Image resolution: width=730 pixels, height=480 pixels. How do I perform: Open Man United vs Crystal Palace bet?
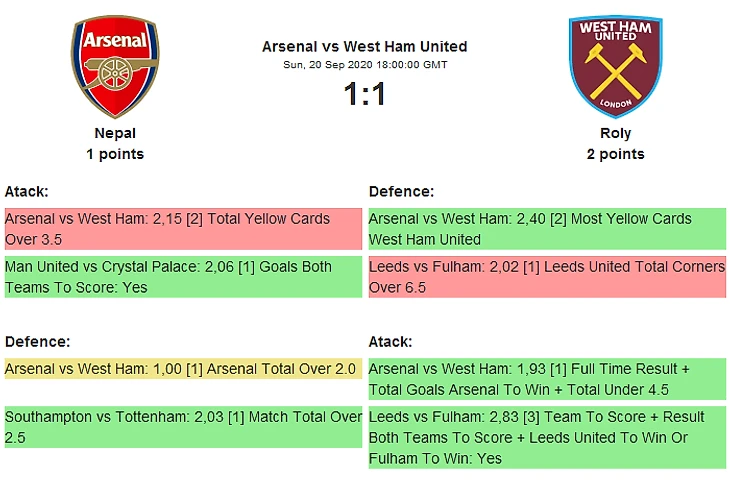tap(182, 277)
